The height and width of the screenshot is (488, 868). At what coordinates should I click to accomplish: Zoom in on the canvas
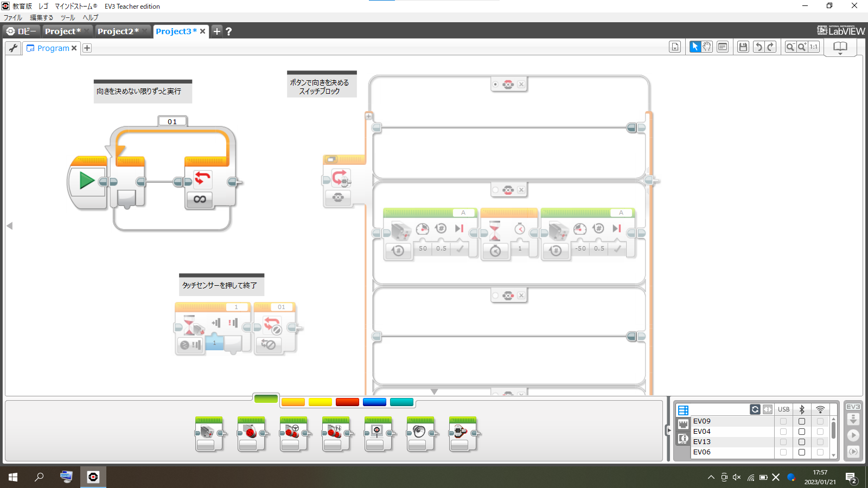pos(802,47)
